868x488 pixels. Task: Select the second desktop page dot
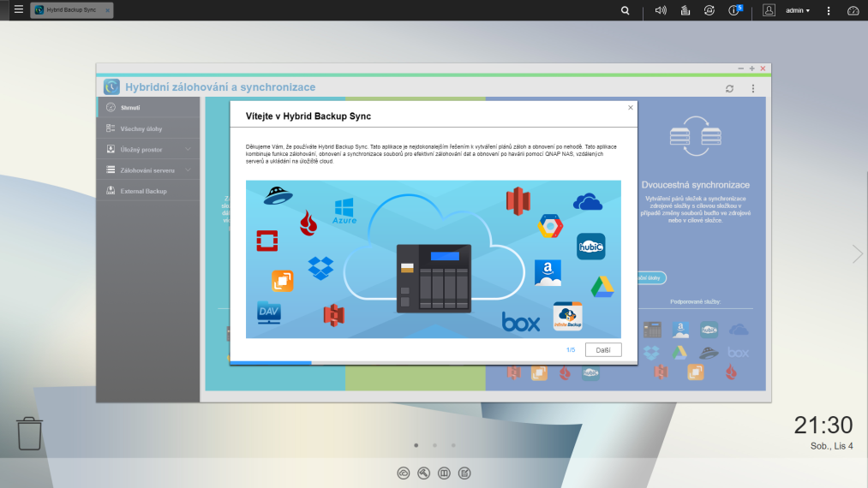[x=435, y=445]
